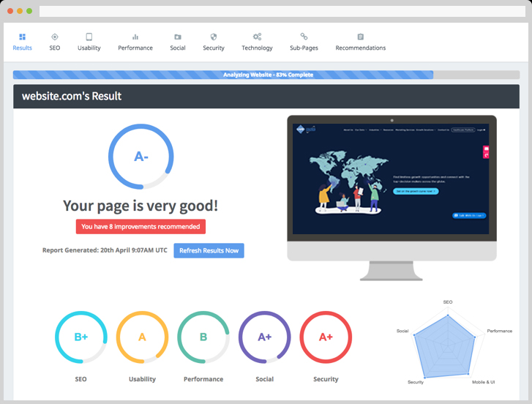This screenshot has height=404, width=532.
Task: Switch to the Technology tab label
Action: (x=257, y=48)
